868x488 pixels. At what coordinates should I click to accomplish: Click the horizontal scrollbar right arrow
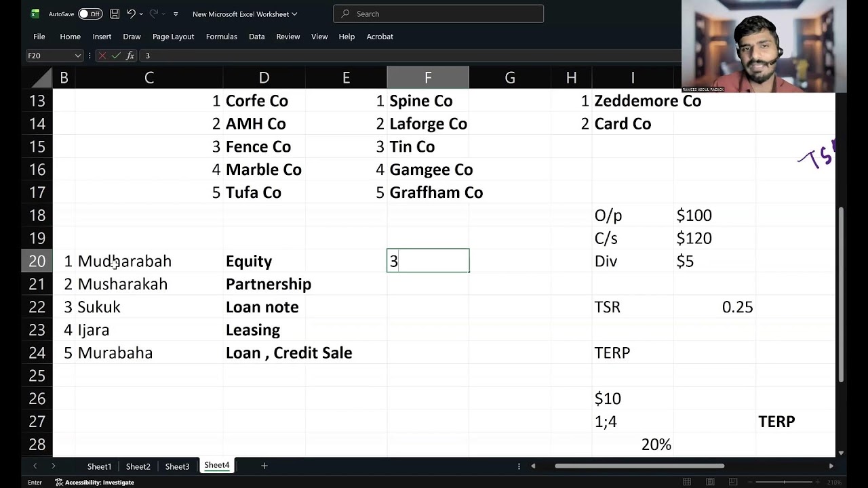click(x=831, y=466)
